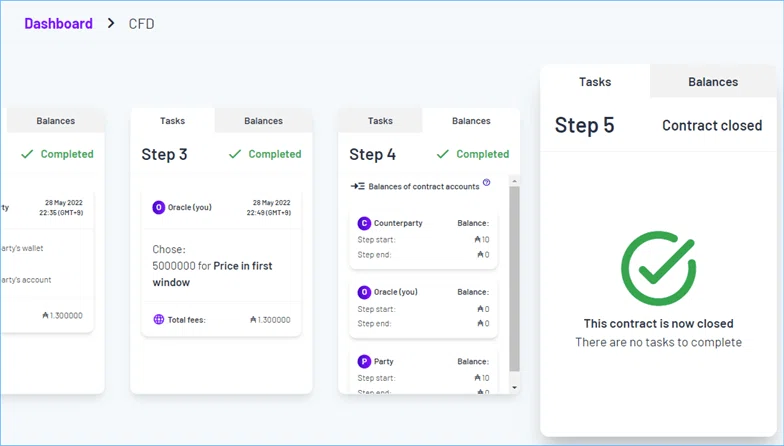Screen dimensions: 784x446
Task: Click Party Step start balance 10
Action: point(482,378)
